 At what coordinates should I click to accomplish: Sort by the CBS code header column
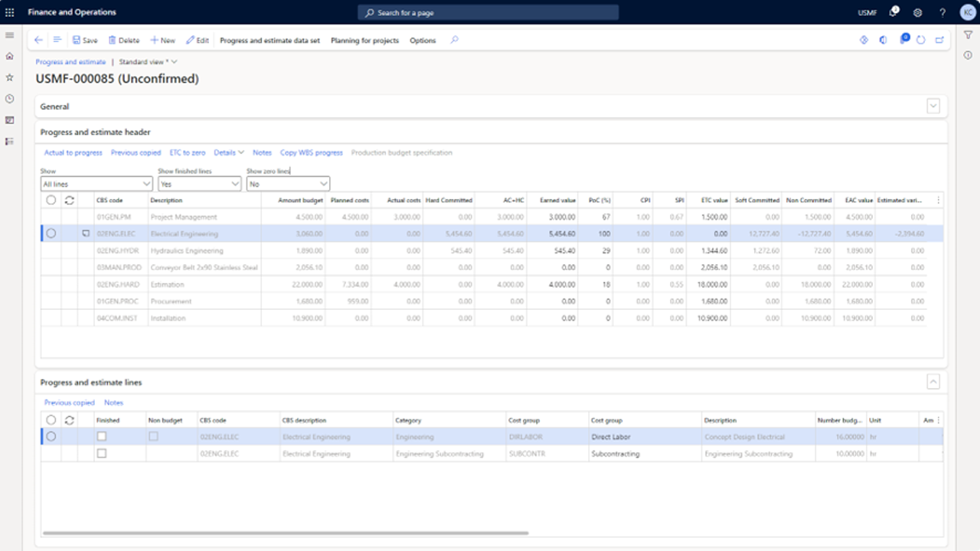(x=109, y=201)
